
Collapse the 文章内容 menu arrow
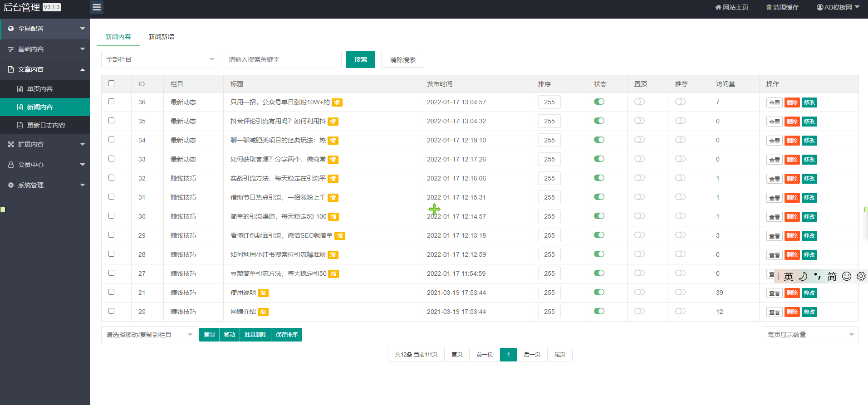tap(83, 69)
